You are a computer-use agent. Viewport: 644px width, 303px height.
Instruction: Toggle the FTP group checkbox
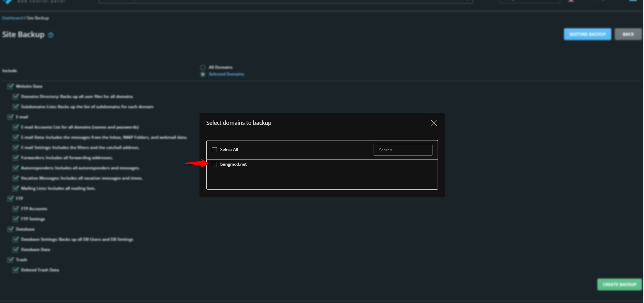pyautogui.click(x=11, y=199)
